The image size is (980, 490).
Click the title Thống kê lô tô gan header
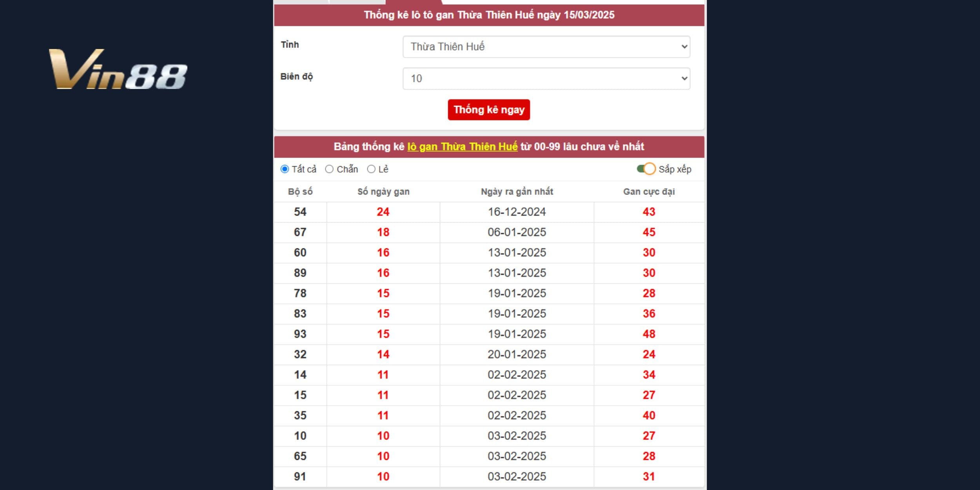click(x=489, y=15)
